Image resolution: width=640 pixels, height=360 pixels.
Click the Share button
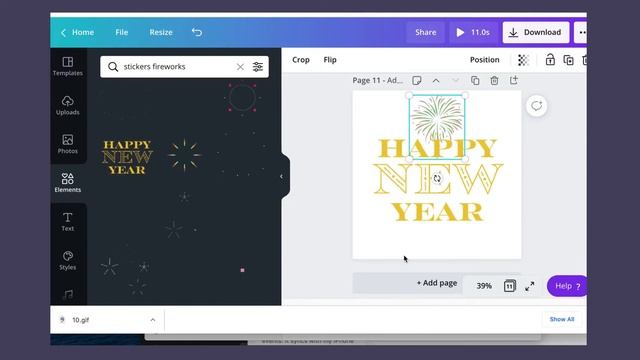point(425,32)
